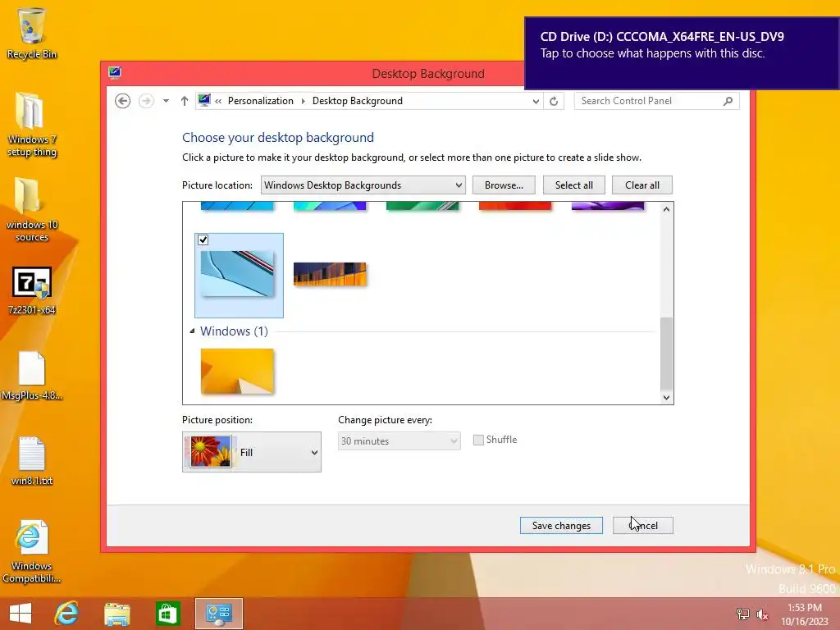Click the Select all button
The height and width of the screenshot is (630, 840).
coord(573,185)
